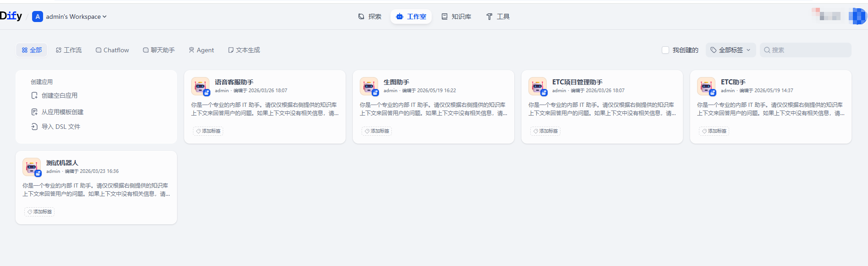Click the 聊天助手 filter icon
Screen dimensions: 868x266
pyautogui.click(x=146, y=50)
